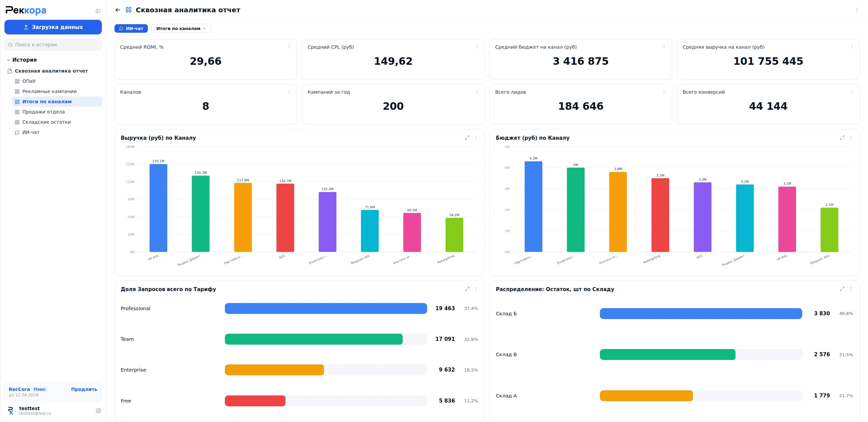Open options menu of Средняя выручка card
This screenshot has width=868, height=422.
(852, 47)
